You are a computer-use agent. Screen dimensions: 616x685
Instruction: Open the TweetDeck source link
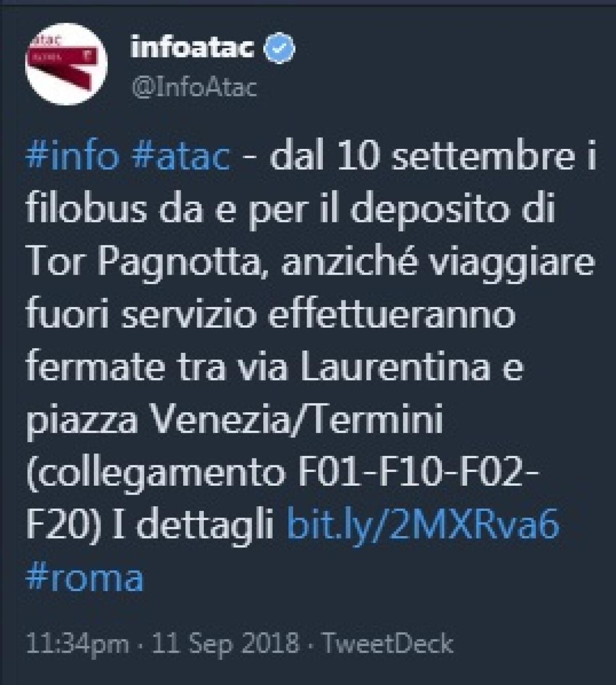coord(388,644)
